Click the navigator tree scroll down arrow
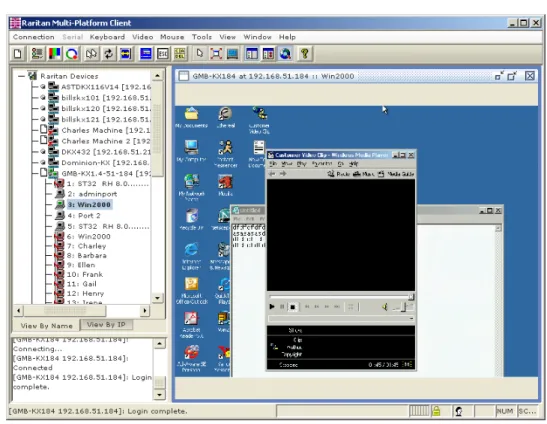This screenshot has height=424, width=547. click(x=157, y=298)
